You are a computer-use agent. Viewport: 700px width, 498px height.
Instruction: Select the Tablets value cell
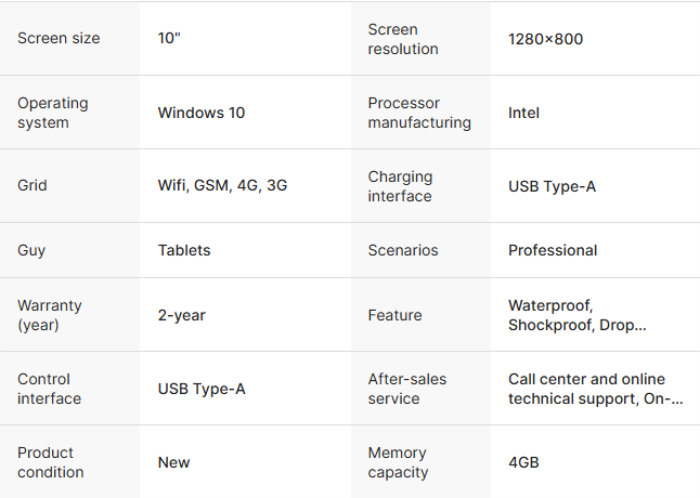click(x=184, y=250)
